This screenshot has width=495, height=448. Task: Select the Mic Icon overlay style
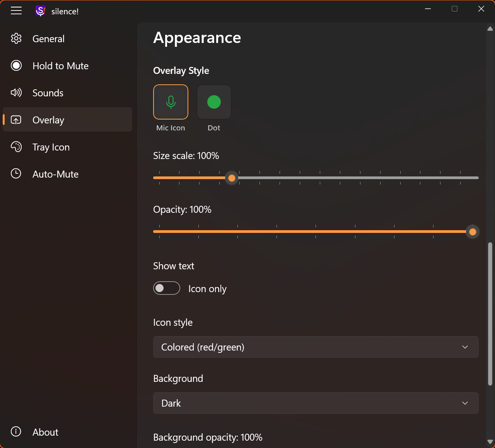171,102
